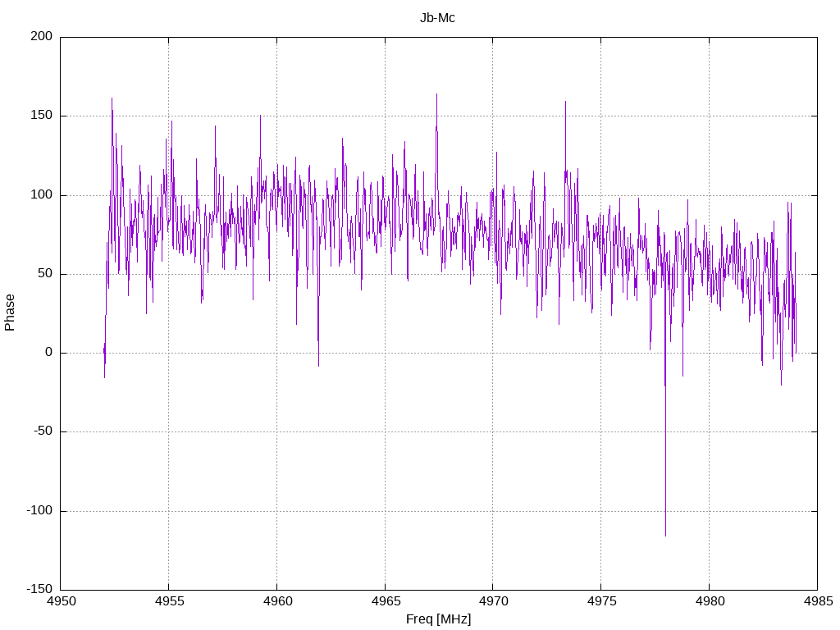Click the highest peak tip near 4967.5 MHz
840x630 pixels.
436,94
